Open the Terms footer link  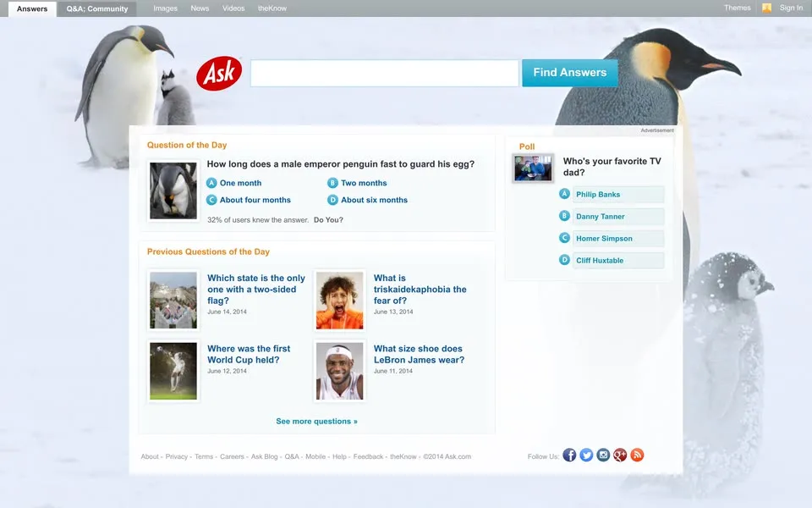click(204, 456)
